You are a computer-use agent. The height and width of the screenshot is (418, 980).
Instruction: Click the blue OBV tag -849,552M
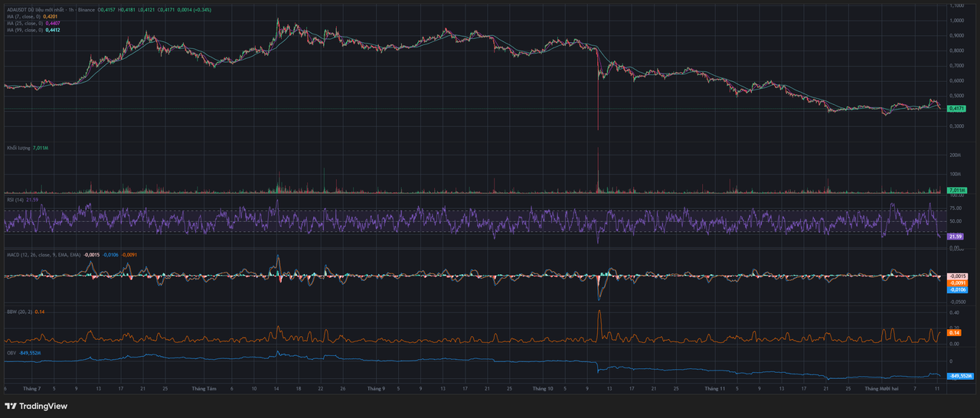point(960,376)
